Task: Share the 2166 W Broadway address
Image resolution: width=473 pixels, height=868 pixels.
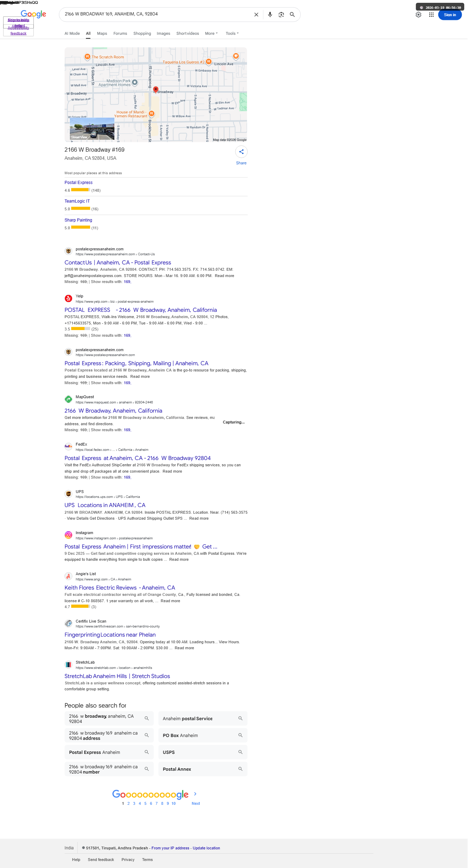Action: 241,152
